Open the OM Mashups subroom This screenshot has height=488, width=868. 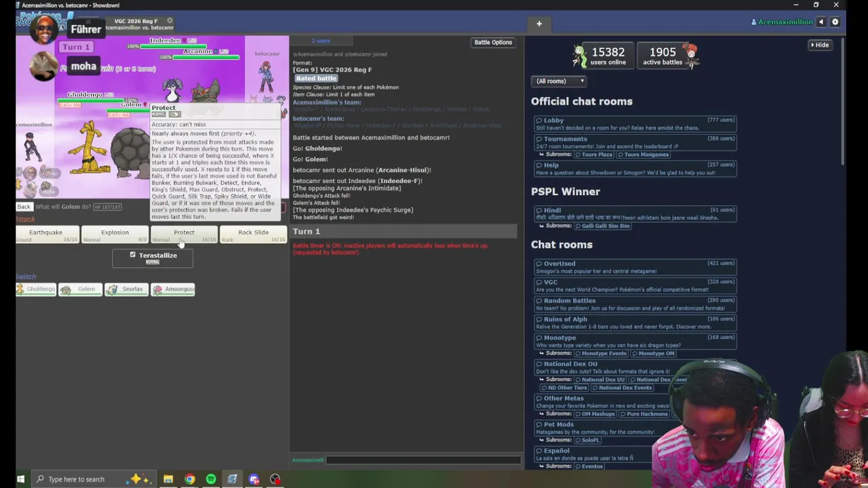coord(595,414)
